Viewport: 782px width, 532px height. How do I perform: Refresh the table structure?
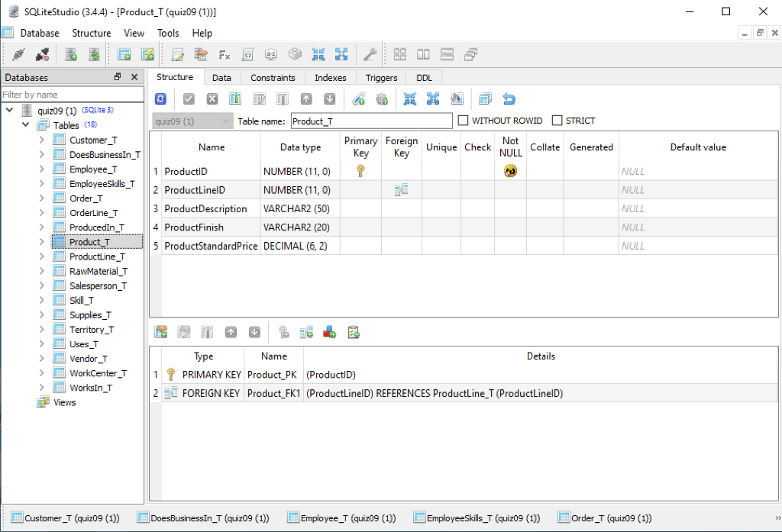(160, 98)
